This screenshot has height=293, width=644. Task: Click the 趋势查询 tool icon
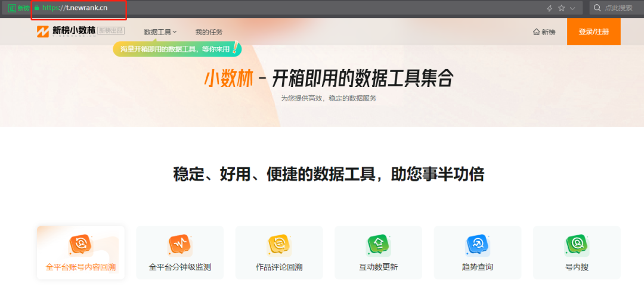[478, 245]
